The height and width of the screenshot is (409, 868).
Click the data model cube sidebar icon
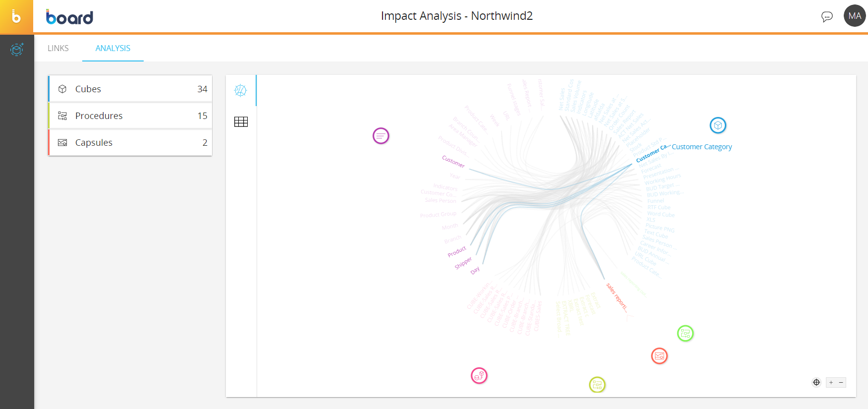[x=17, y=49]
